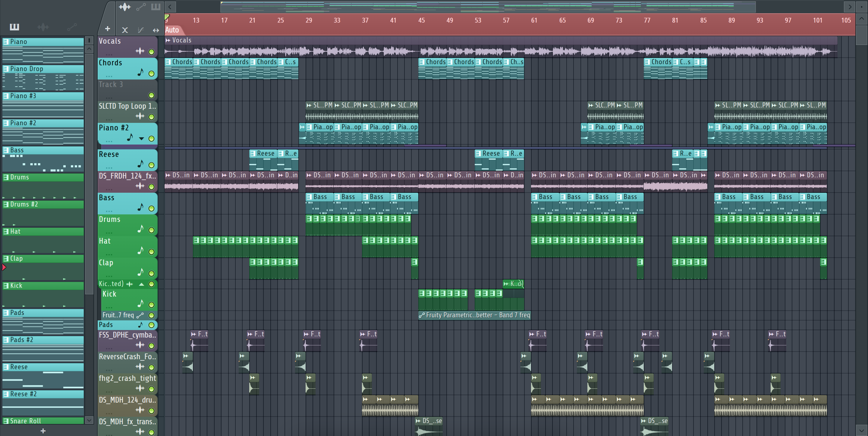Click the crossed-lines X icon in playlist header
This screenshot has height=436, width=868.
(x=125, y=30)
